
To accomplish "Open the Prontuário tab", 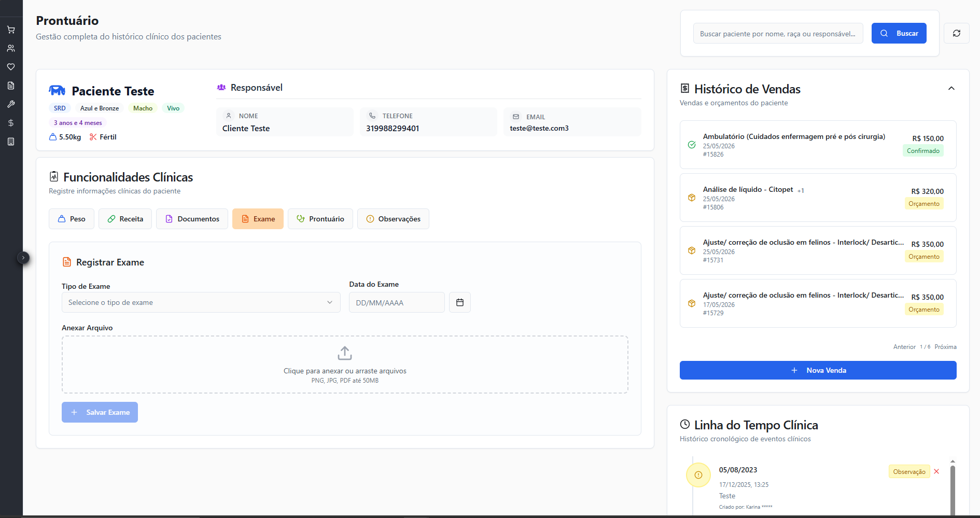I will 320,219.
